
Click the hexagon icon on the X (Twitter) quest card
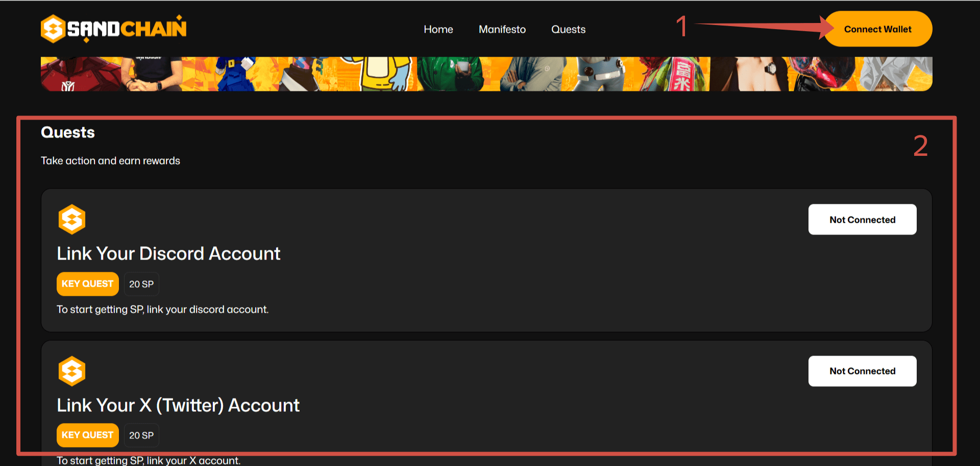click(71, 371)
